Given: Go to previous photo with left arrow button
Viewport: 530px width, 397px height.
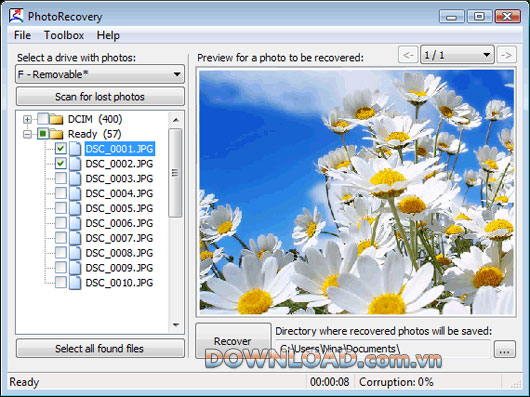Looking at the screenshot, I should click(x=408, y=55).
